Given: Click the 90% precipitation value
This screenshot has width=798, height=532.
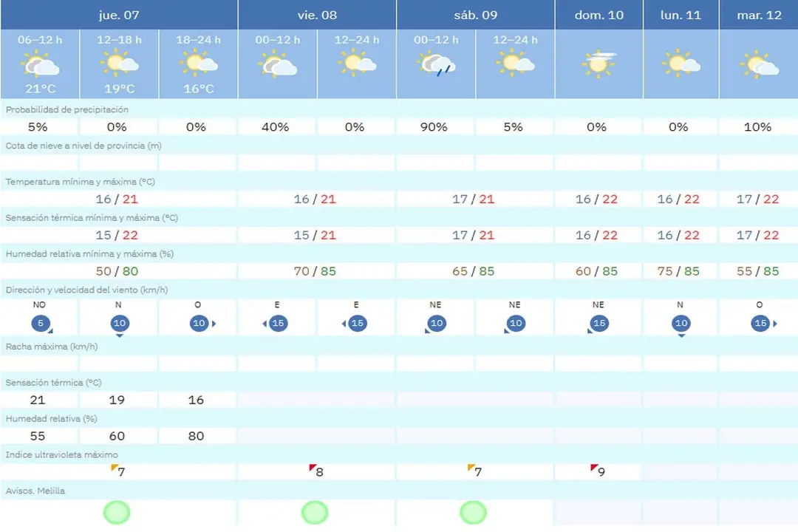Looking at the screenshot, I should pyautogui.click(x=434, y=127).
